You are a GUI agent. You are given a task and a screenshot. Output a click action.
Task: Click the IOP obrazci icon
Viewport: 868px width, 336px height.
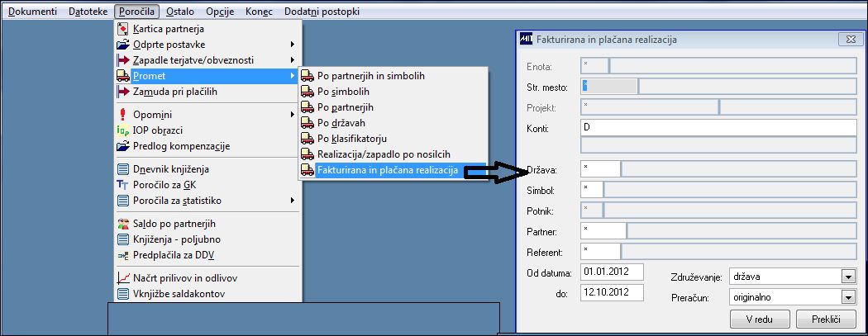point(123,131)
